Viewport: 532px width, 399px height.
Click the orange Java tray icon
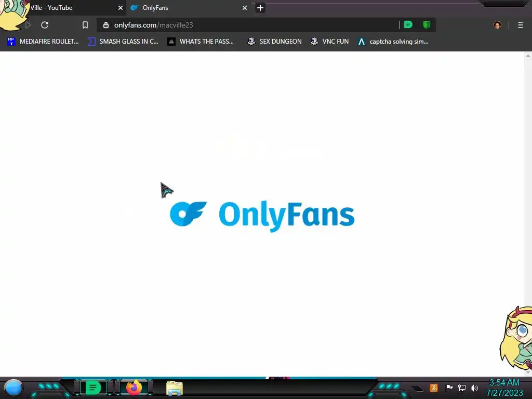coord(433,388)
